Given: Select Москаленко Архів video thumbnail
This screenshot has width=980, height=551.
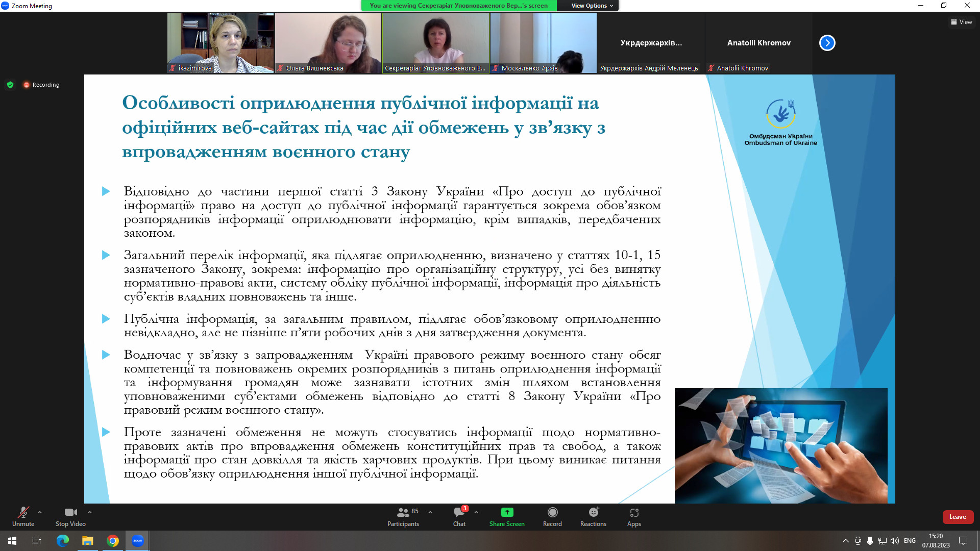Looking at the screenshot, I should coord(543,43).
